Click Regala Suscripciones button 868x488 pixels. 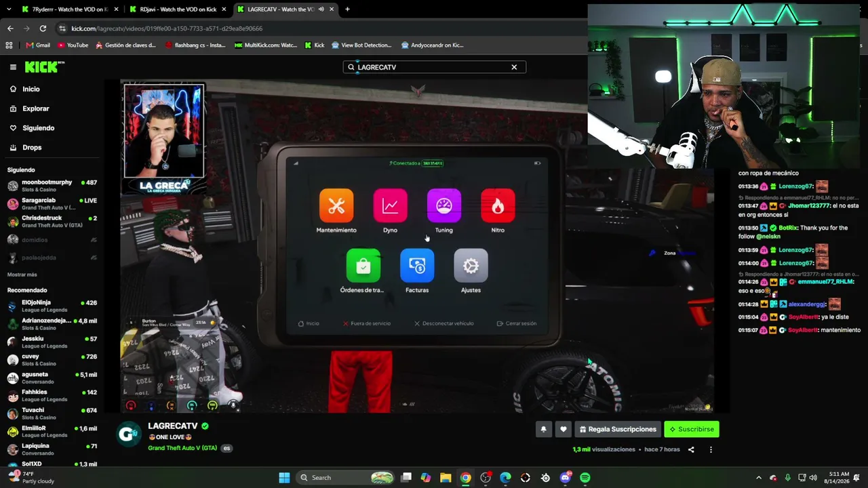[618, 429]
